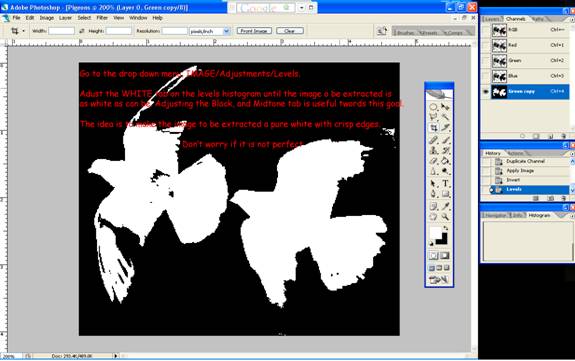
Task: Click create new channel icon
Action: coord(550,136)
